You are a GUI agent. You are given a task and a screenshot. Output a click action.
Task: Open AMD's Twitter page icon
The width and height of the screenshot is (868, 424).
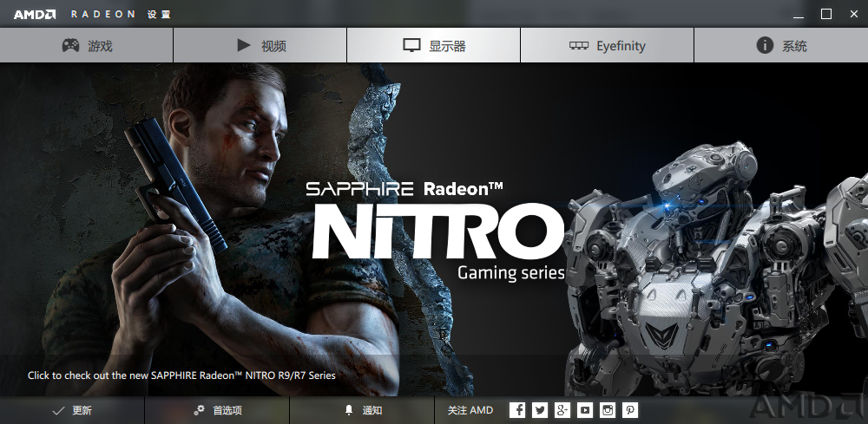540,409
